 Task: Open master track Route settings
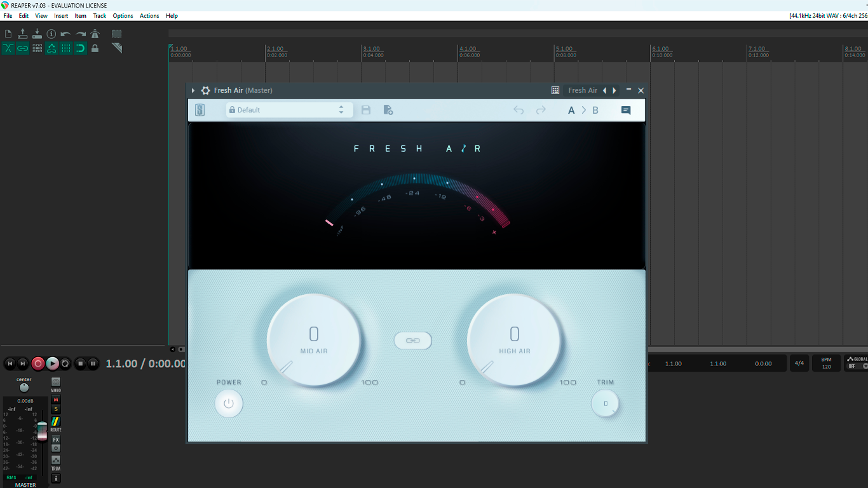pyautogui.click(x=56, y=422)
